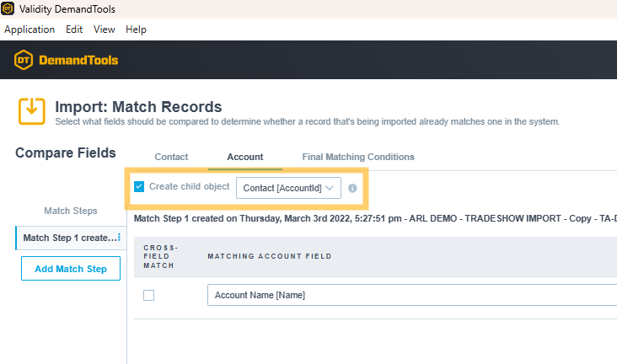Select the Account tab

point(245,157)
